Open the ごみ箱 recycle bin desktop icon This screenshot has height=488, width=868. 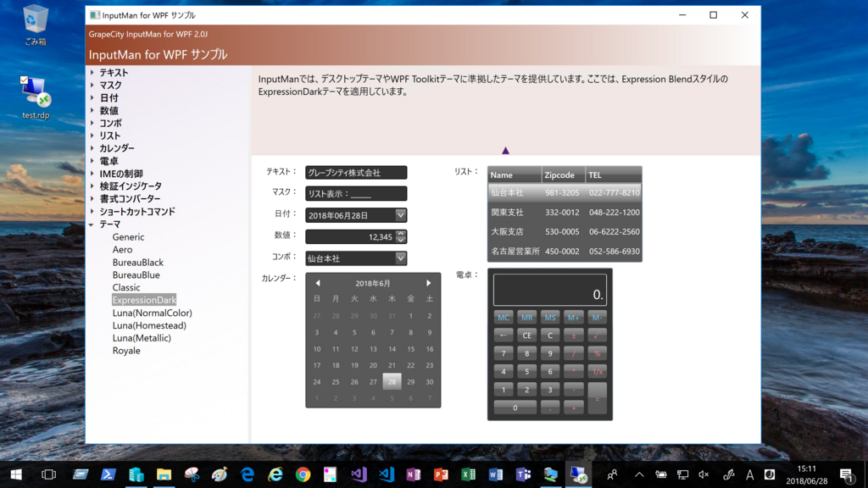pyautogui.click(x=36, y=25)
